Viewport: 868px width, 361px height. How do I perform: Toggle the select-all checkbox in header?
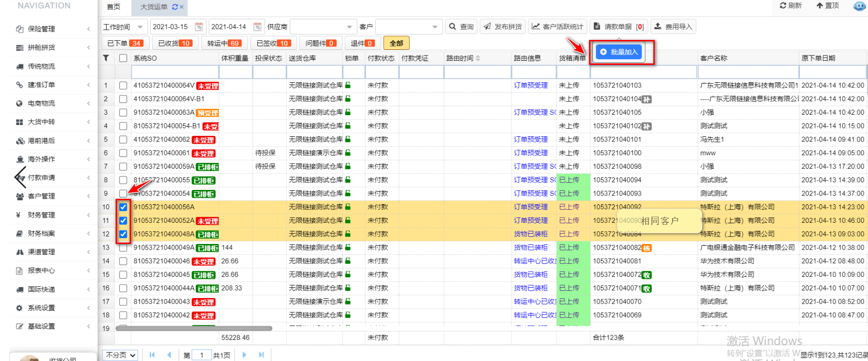123,58
